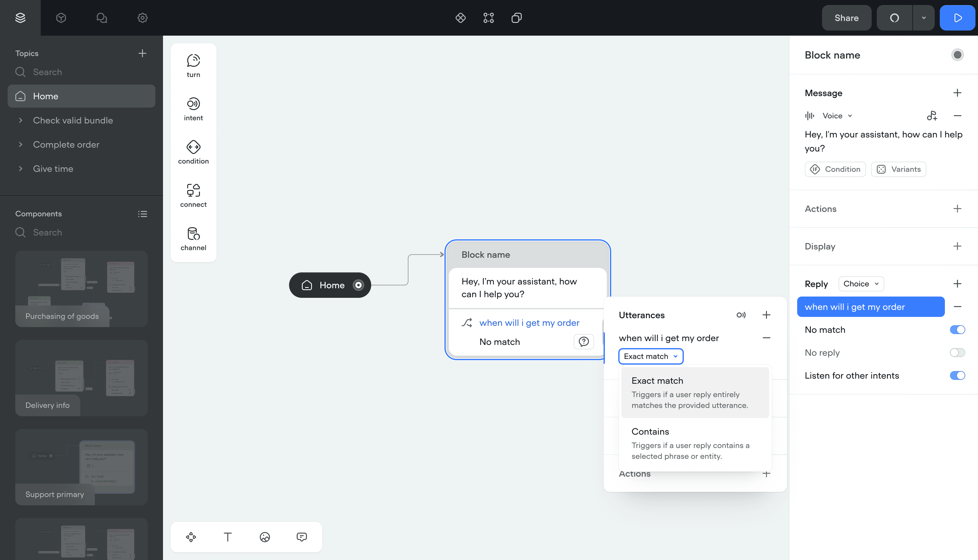Select the text tool in bottom toolbar
The image size is (978, 560).
228,536
